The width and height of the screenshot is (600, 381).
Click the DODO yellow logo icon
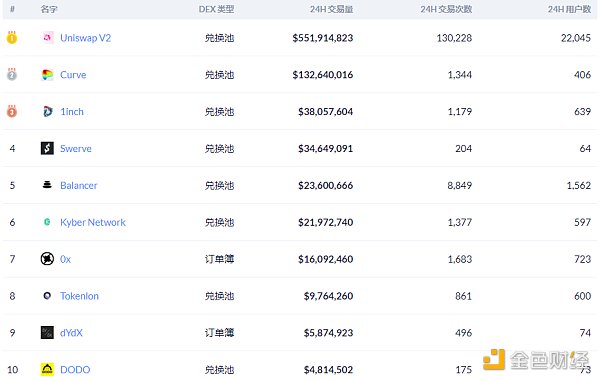(47, 370)
